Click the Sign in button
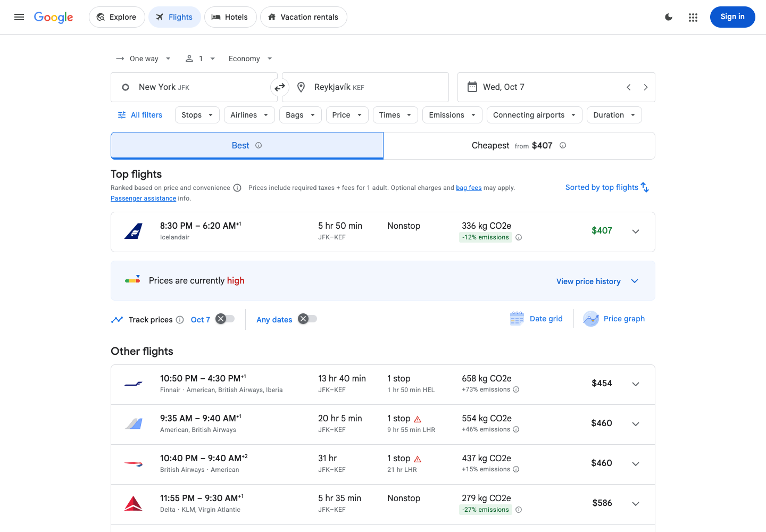This screenshot has width=766, height=532. tap(732, 17)
